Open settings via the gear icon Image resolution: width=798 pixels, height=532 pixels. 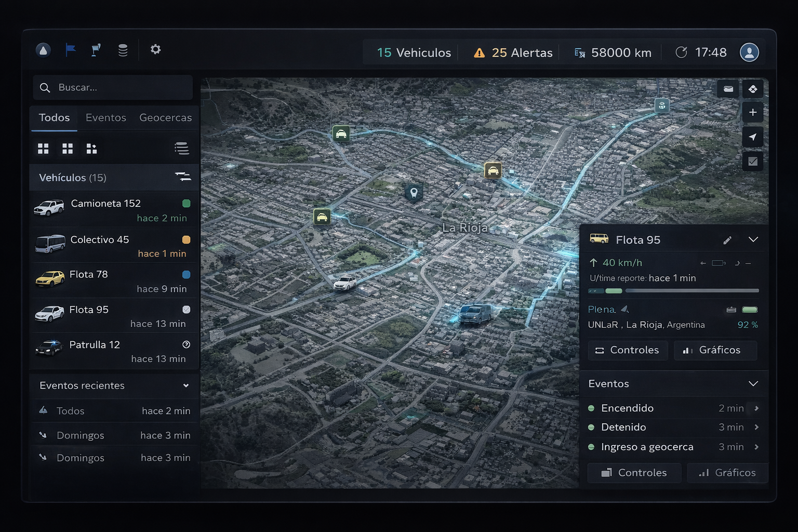pos(155,49)
